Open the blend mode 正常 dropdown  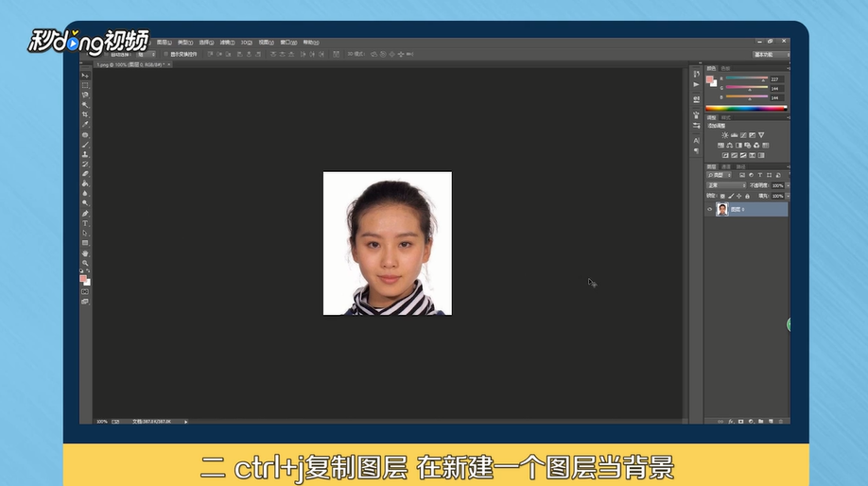726,185
